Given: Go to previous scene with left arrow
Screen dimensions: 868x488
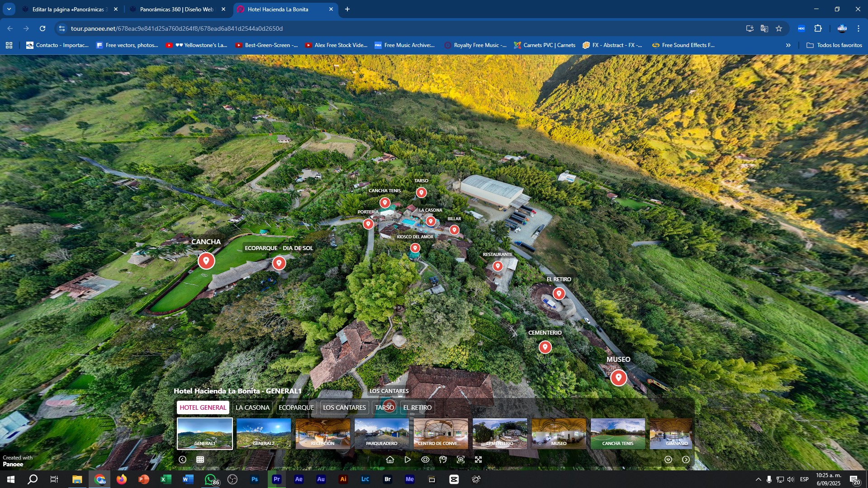Looking at the screenshot, I should pyautogui.click(x=182, y=460).
